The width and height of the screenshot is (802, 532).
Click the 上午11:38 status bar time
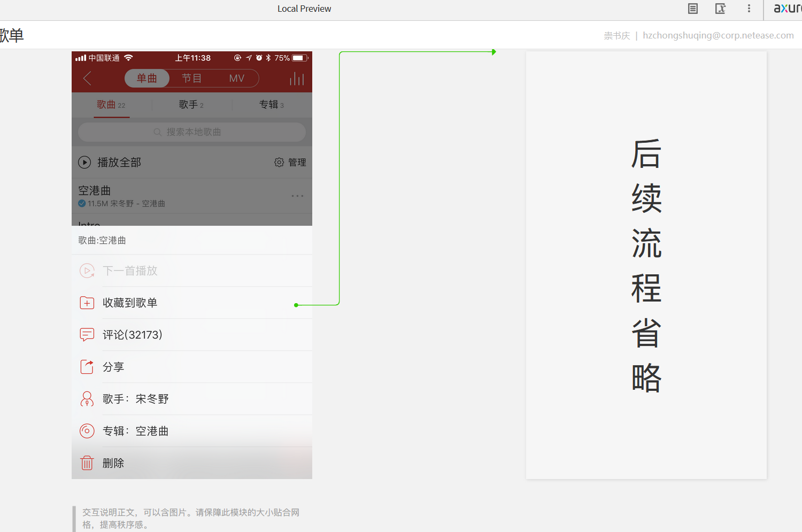click(193, 58)
